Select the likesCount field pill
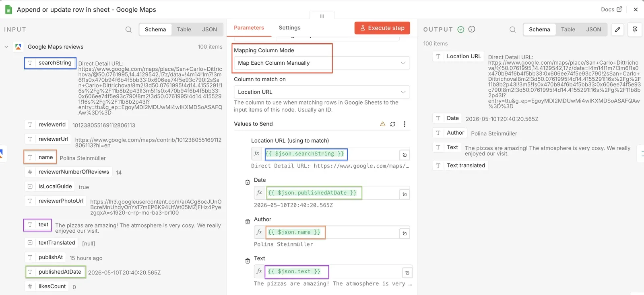The height and width of the screenshot is (295, 644). [47, 286]
